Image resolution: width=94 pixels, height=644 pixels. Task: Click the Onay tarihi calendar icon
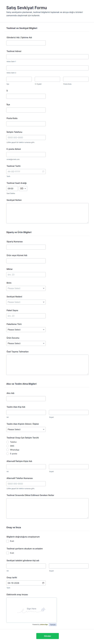click(43, 583)
